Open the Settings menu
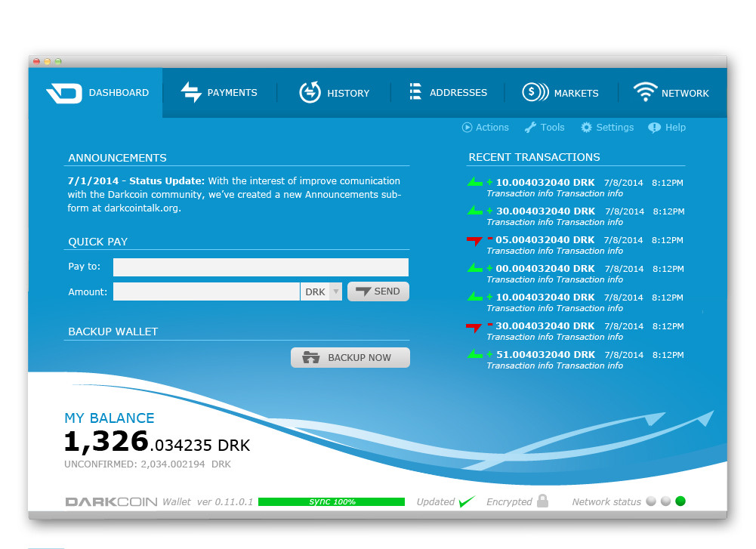This screenshot has height=549, width=756. pos(607,128)
